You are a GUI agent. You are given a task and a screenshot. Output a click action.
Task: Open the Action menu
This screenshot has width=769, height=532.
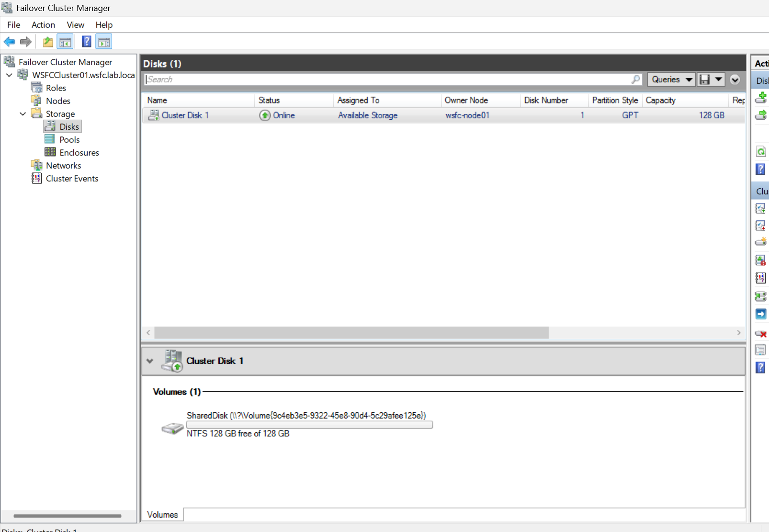tap(43, 24)
